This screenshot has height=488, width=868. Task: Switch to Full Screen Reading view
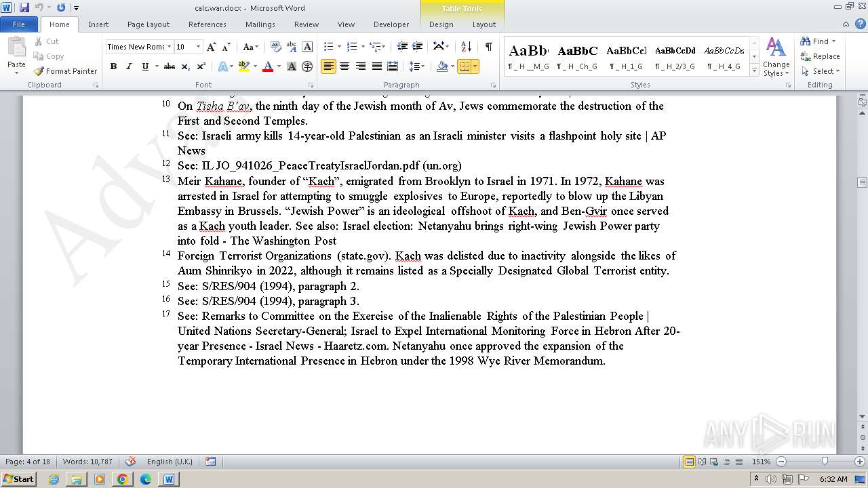point(701,462)
